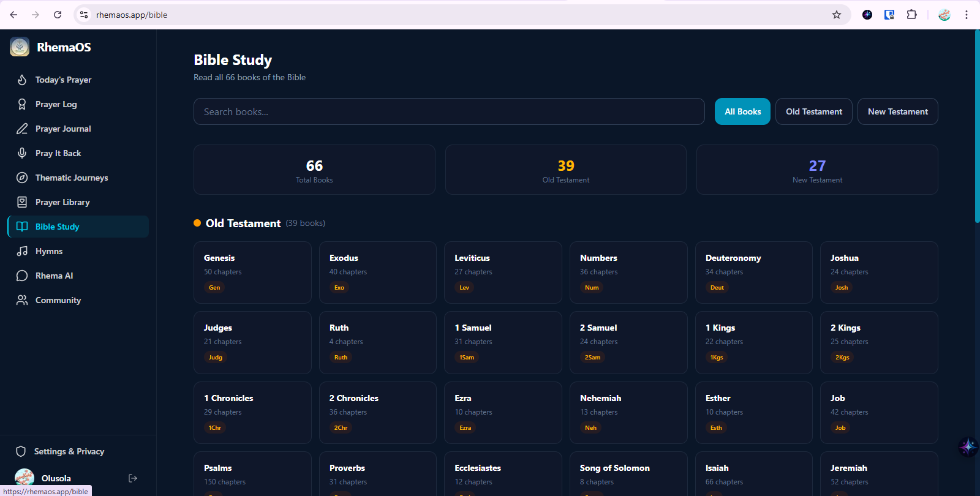This screenshot has height=496, width=980.
Task: Open the Ezra book card
Action: [503, 413]
